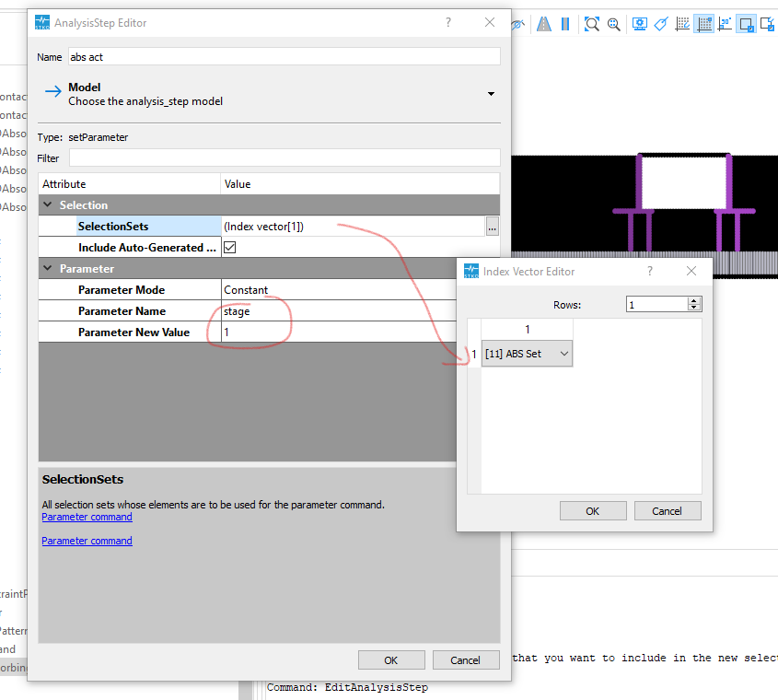Click the crossed-out eye hide icon

tap(518, 24)
